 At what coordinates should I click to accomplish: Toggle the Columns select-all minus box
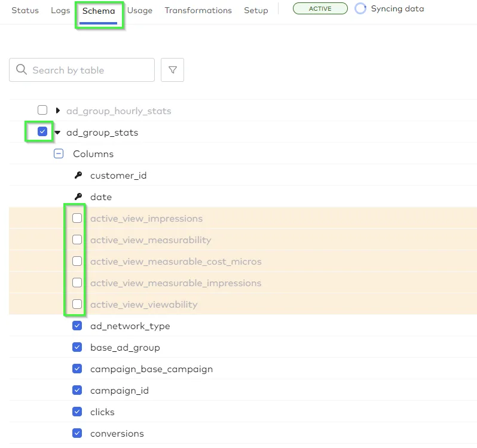click(x=59, y=154)
